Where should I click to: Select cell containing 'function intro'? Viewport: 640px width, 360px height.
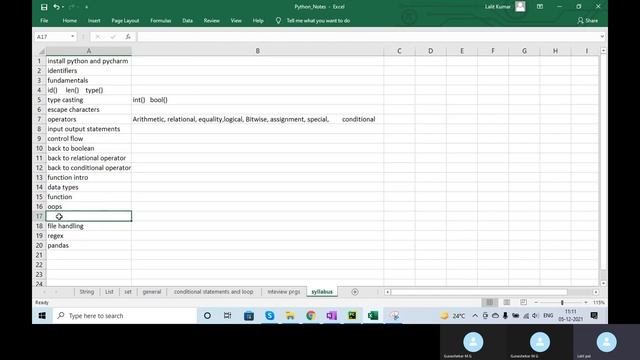tap(88, 178)
